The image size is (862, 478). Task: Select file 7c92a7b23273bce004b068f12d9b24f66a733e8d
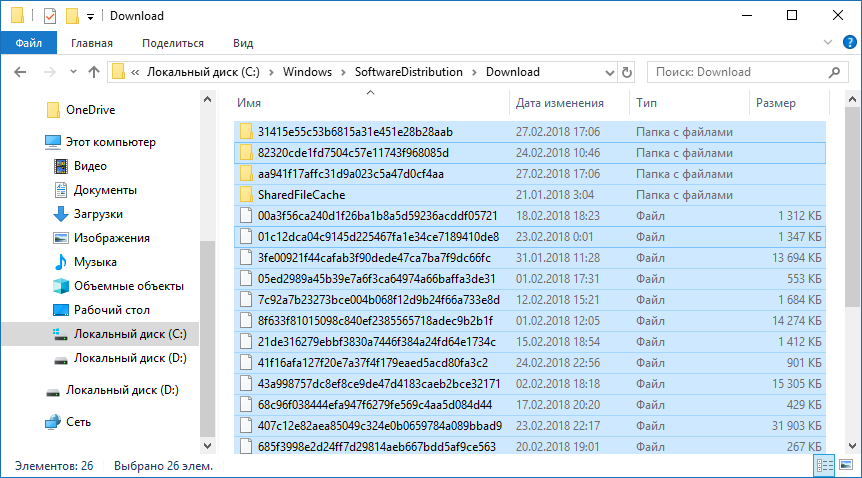[529, 300]
